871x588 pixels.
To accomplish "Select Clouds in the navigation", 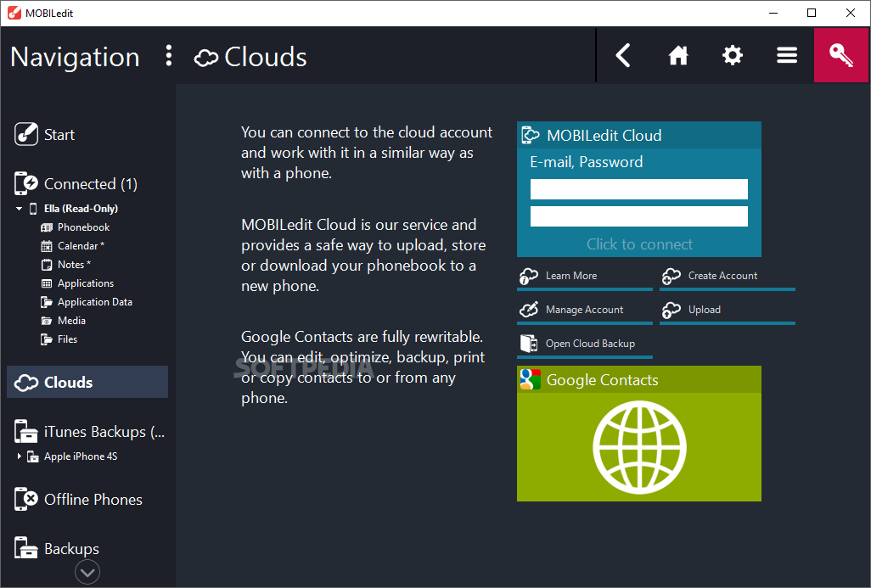I will pyautogui.click(x=87, y=382).
